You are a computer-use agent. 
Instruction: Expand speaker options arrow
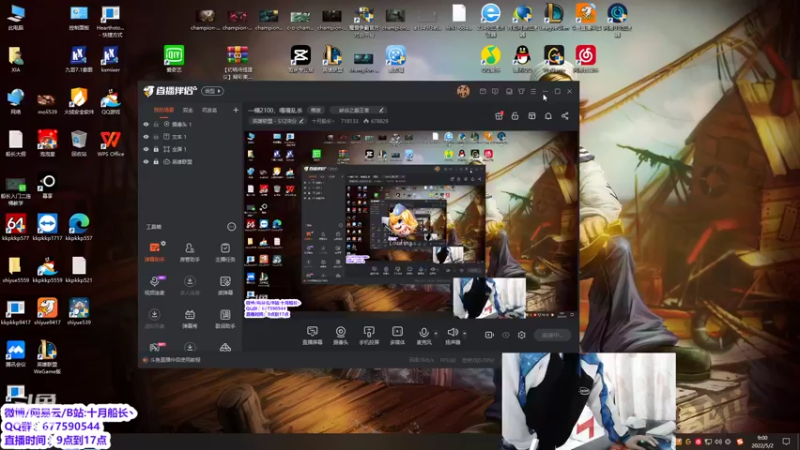point(464,333)
